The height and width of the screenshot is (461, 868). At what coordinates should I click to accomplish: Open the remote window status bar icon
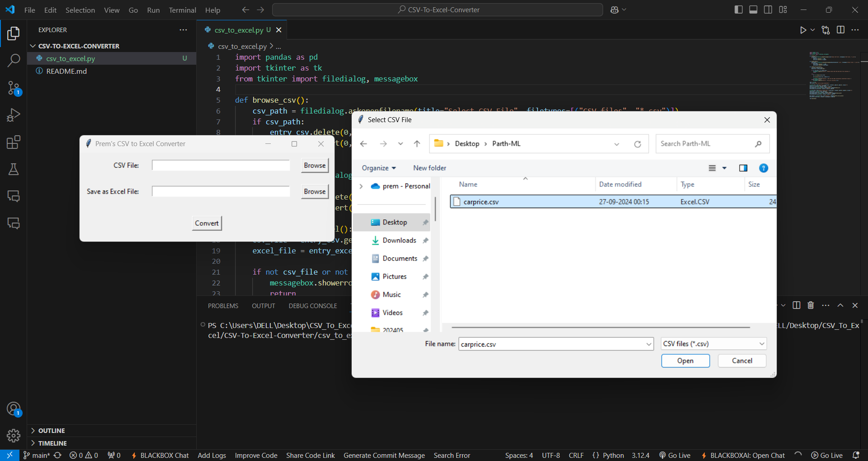(x=9, y=455)
